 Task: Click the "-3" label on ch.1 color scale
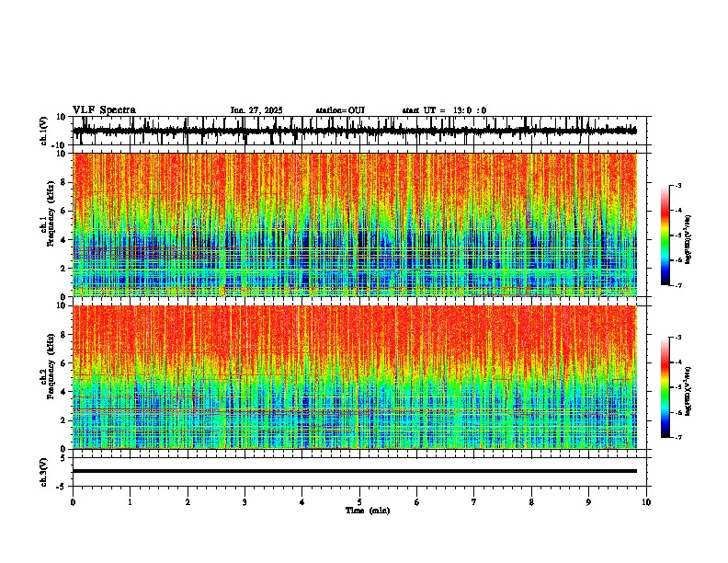(x=678, y=185)
